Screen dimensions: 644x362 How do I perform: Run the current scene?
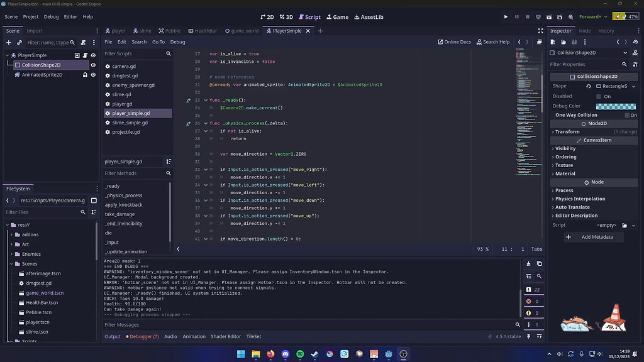click(549, 17)
